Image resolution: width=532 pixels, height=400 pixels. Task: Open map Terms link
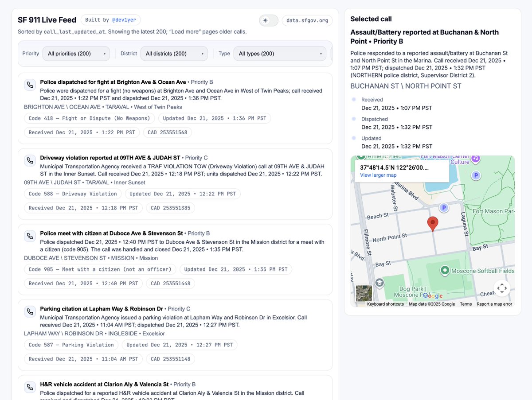pos(465,304)
